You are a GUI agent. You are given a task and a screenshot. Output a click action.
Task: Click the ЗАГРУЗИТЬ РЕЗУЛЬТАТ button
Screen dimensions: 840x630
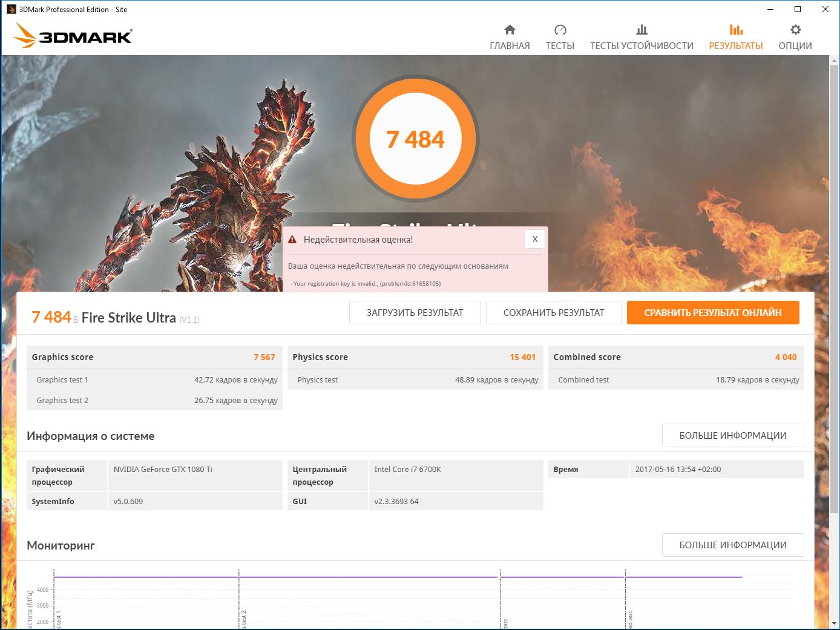pos(415,313)
